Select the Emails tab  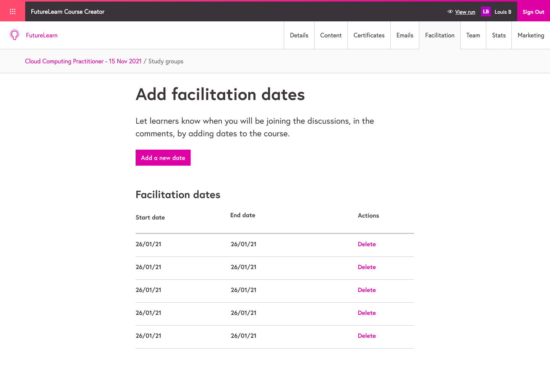point(404,35)
